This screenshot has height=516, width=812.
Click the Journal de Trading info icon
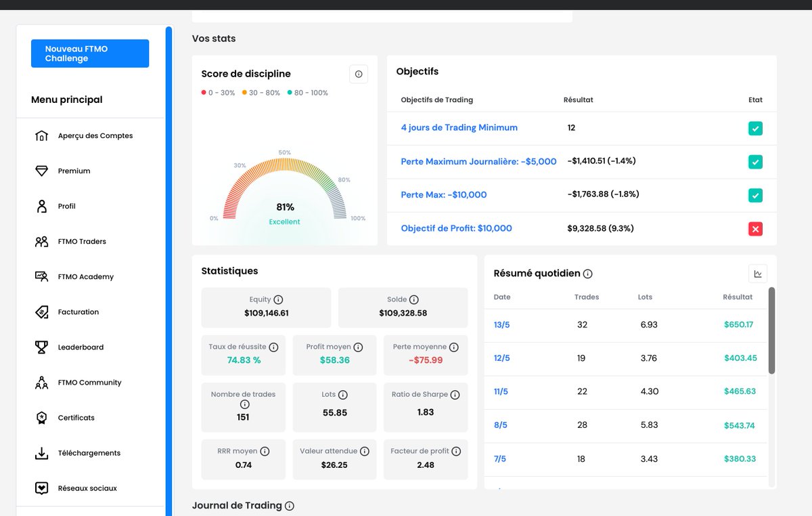click(290, 506)
